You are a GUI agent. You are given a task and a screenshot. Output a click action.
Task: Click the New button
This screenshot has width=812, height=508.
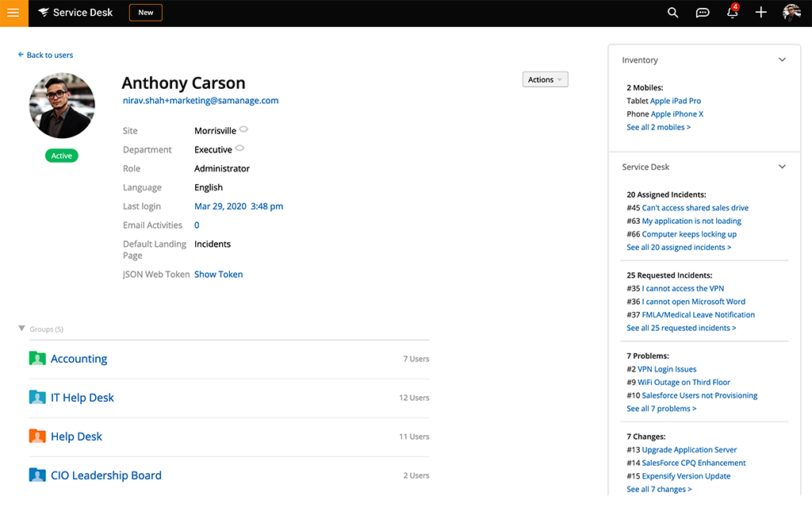pos(146,13)
